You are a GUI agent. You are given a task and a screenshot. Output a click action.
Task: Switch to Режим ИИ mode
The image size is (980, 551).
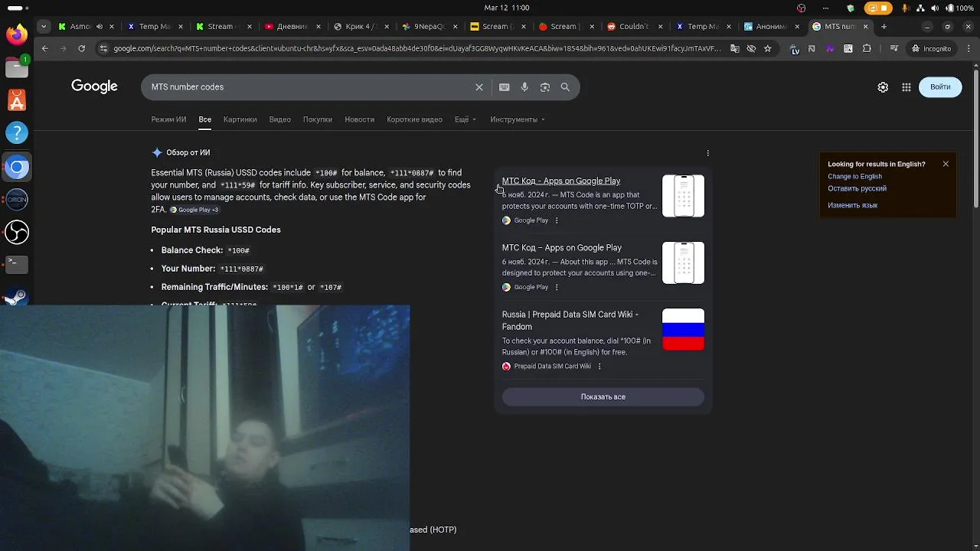click(x=168, y=119)
